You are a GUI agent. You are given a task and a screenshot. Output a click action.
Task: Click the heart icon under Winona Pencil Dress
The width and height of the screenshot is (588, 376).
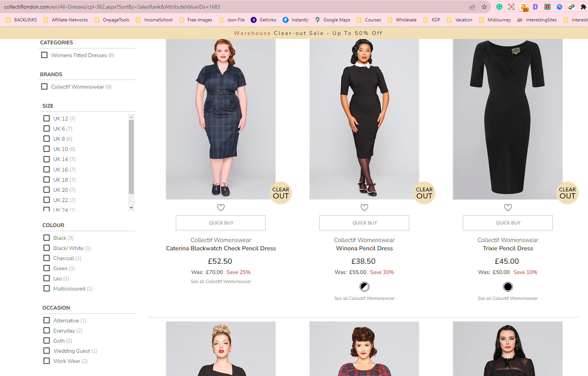click(x=364, y=208)
